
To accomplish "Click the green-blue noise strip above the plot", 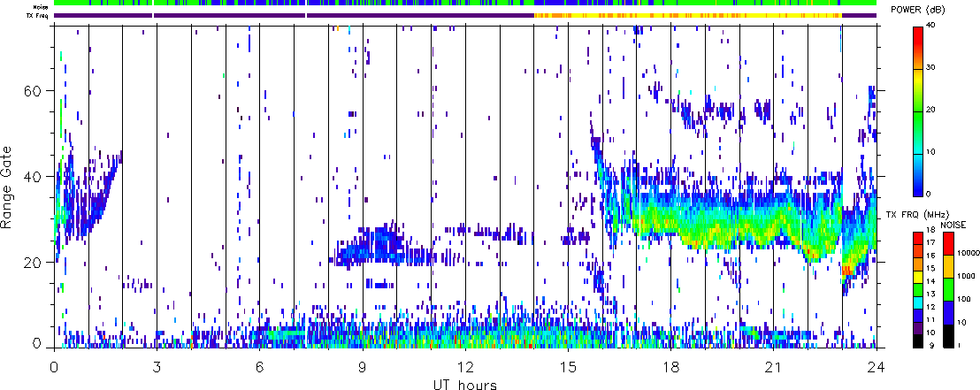I will click(465, 4).
